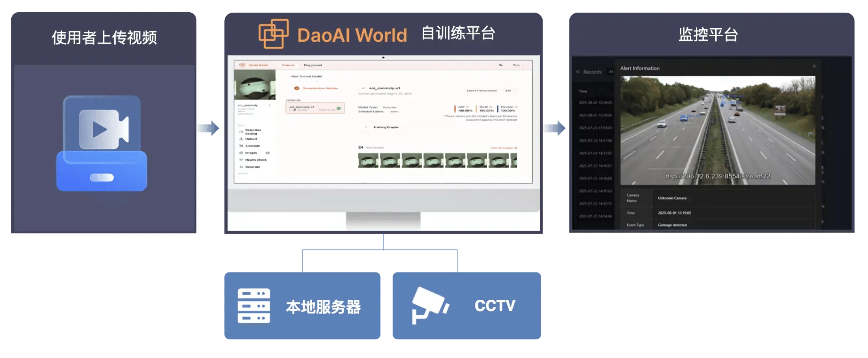Click the Unknown Camera value

(x=672, y=198)
